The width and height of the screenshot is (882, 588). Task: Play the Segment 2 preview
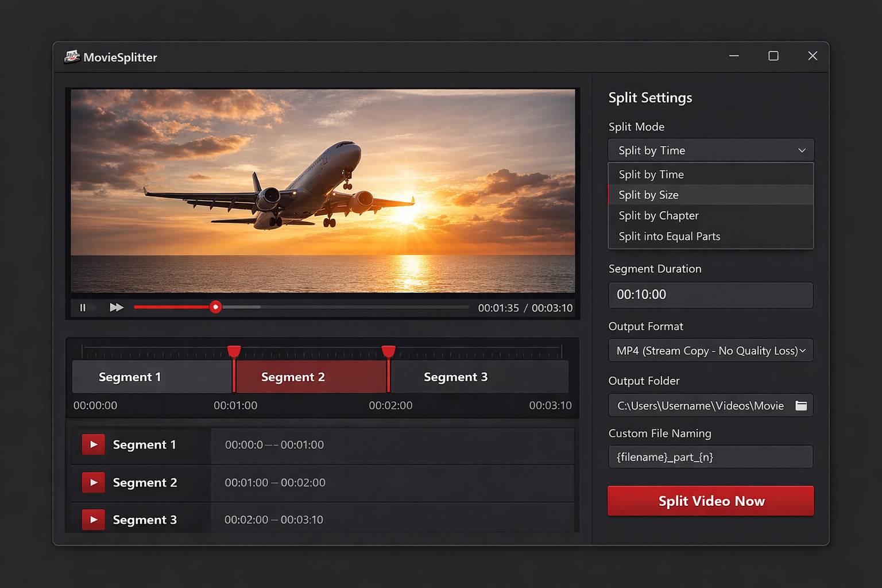(92, 482)
